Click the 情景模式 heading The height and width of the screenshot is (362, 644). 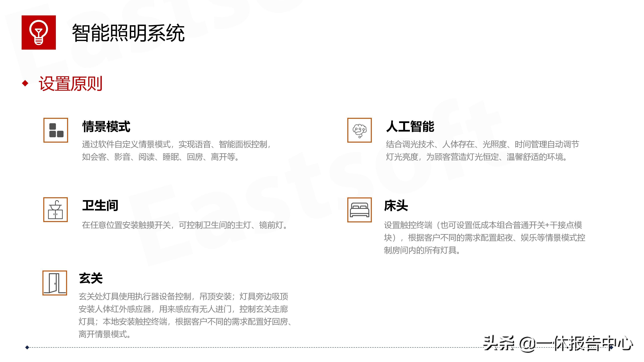[106, 126]
